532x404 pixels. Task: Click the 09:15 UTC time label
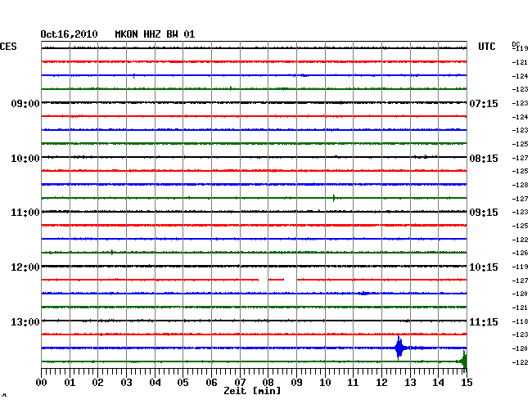click(x=484, y=213)
